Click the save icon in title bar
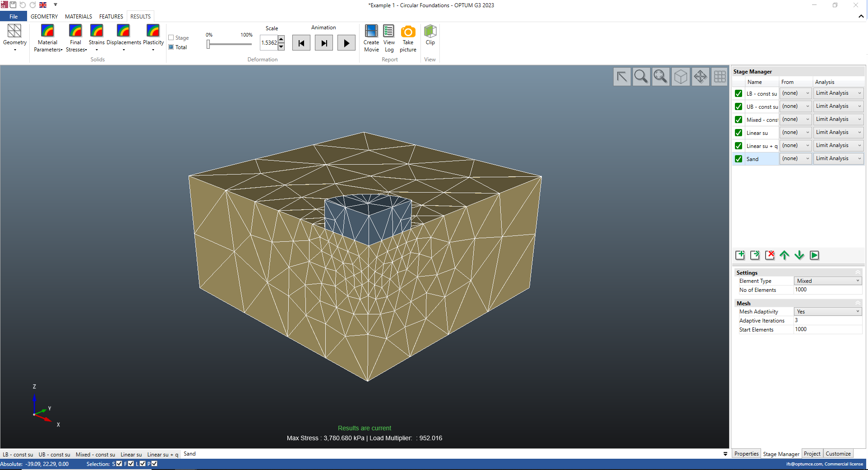Viewport: 868px width, 470px height. tap(13, 5)
